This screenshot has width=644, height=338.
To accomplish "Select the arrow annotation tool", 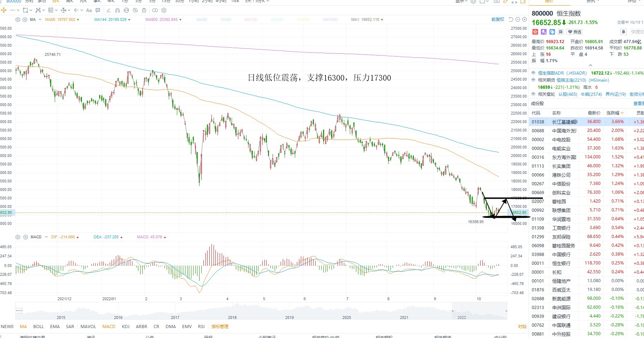I will point(76,10).
